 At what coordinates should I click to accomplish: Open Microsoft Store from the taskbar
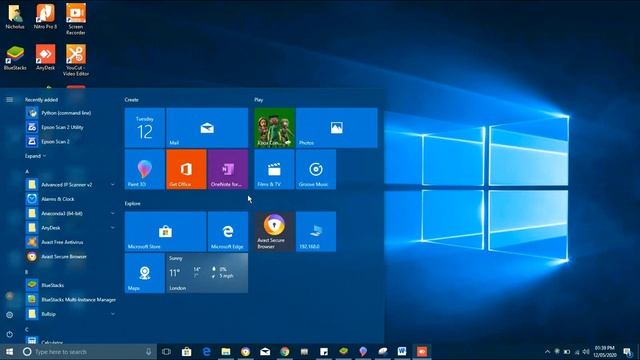coord(187,351)
